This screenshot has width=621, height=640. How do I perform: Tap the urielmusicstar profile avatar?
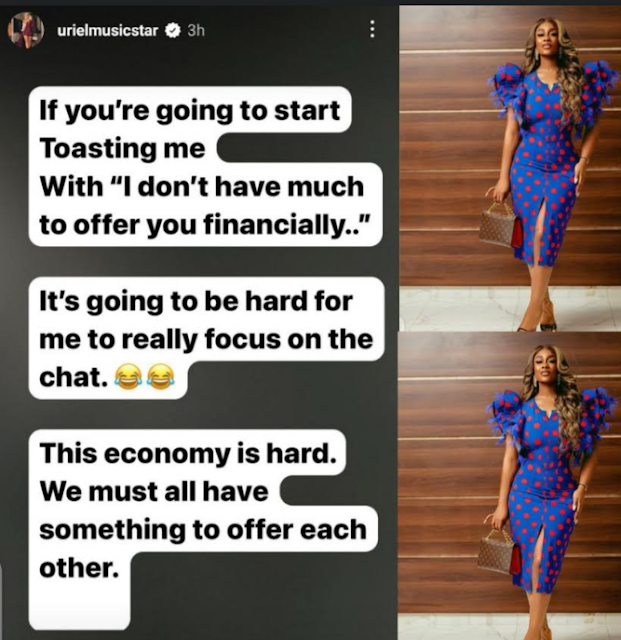[x=26, y=30]
